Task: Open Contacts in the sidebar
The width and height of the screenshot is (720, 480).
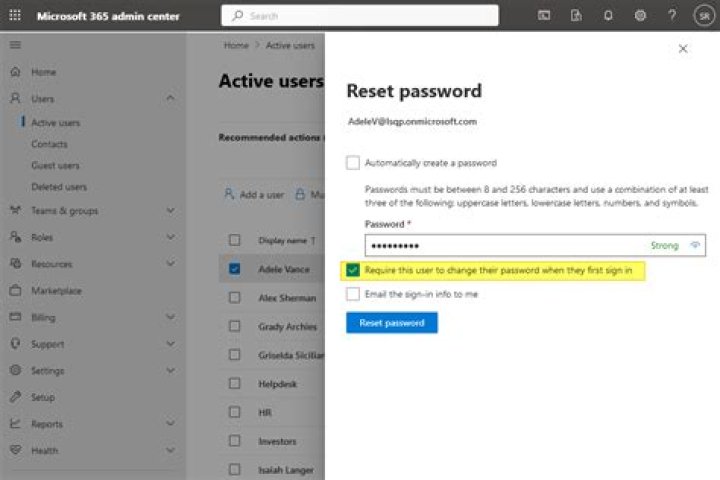Action: [x=49, y=144]
